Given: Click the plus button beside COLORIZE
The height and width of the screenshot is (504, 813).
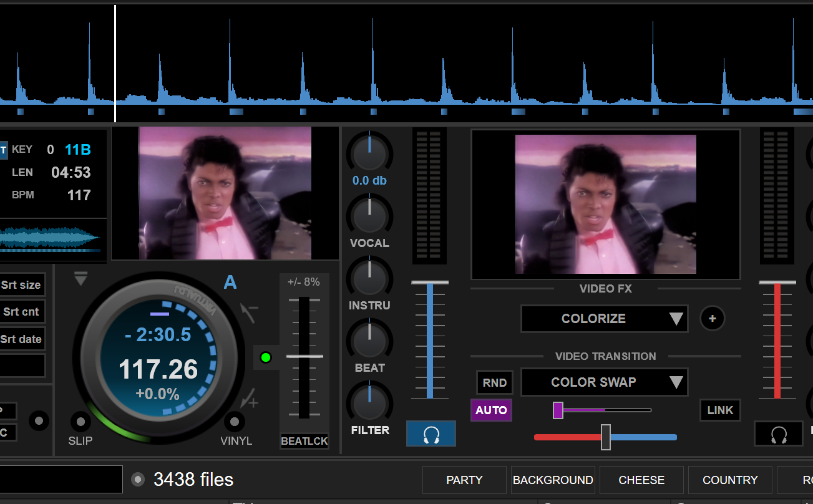Looking at the screenshot, I should 712,318.
